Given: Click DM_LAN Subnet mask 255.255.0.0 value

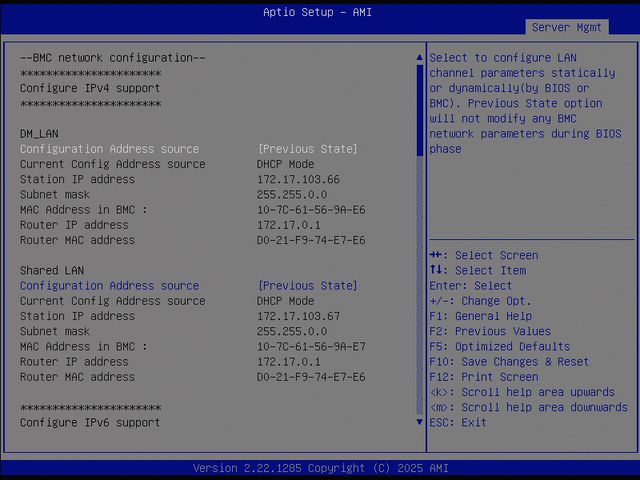Looking at the screenshot, I should 292,195.
